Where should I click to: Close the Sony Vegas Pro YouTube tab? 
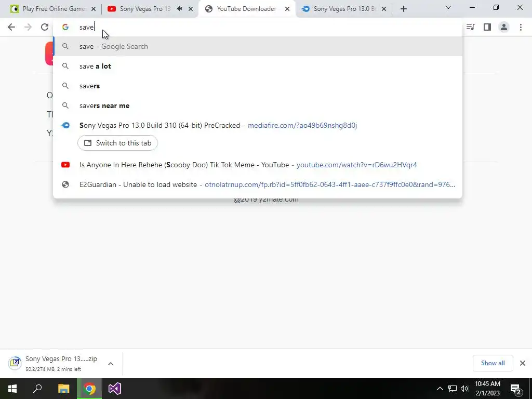tap(191, 9)
